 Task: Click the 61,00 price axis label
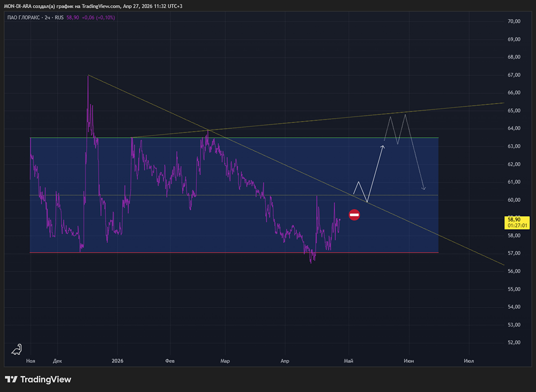pyautogui.click(x=514, y=182)
